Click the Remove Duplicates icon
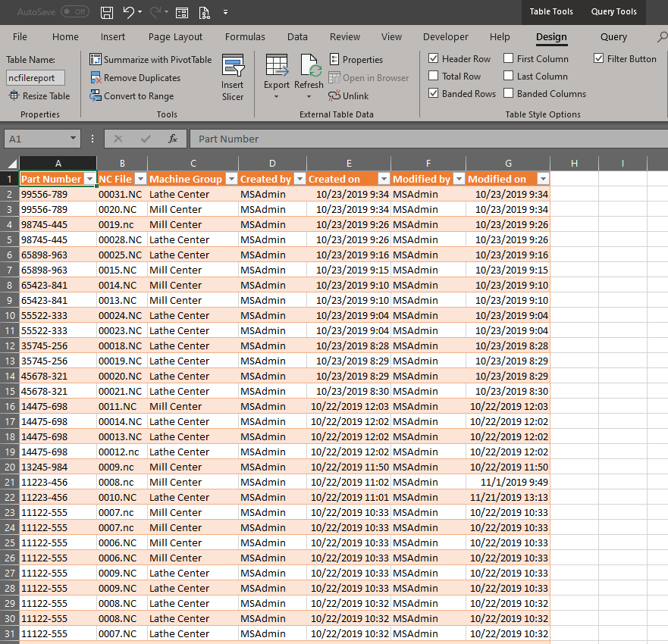The width and height of the screenshot is (668, 644). [x=96, y=77]
